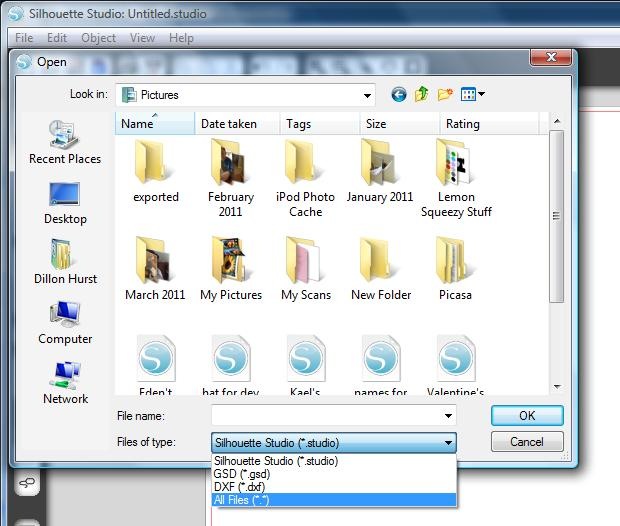Select the Lemon Squeezy Stuff folder

pos(456,178)
